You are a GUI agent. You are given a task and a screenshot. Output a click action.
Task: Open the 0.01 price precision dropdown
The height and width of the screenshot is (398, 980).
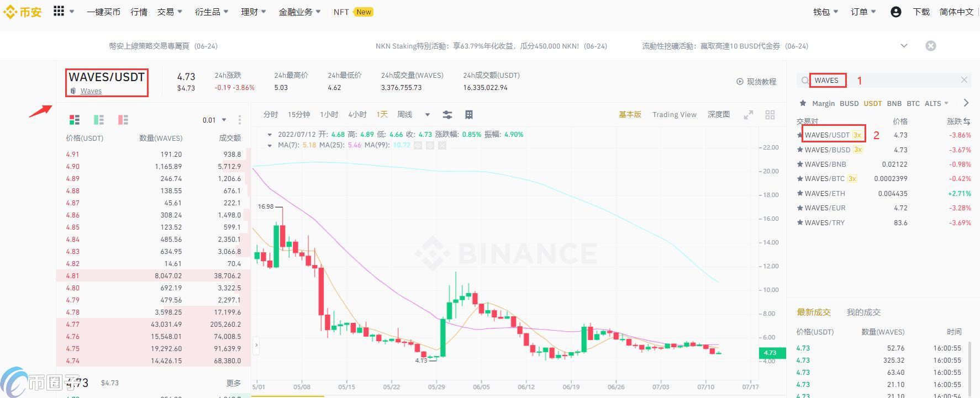click(x=214, y=120)
